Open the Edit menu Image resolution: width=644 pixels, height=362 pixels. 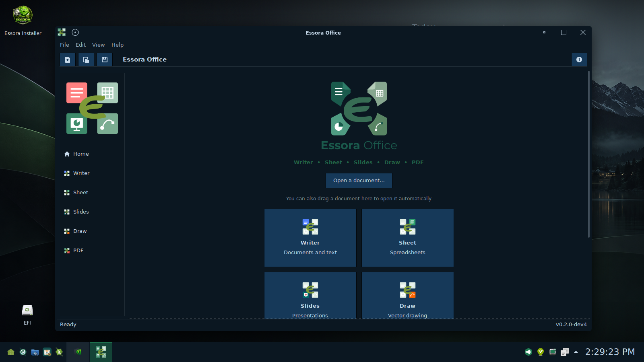(x=80, y=45)
